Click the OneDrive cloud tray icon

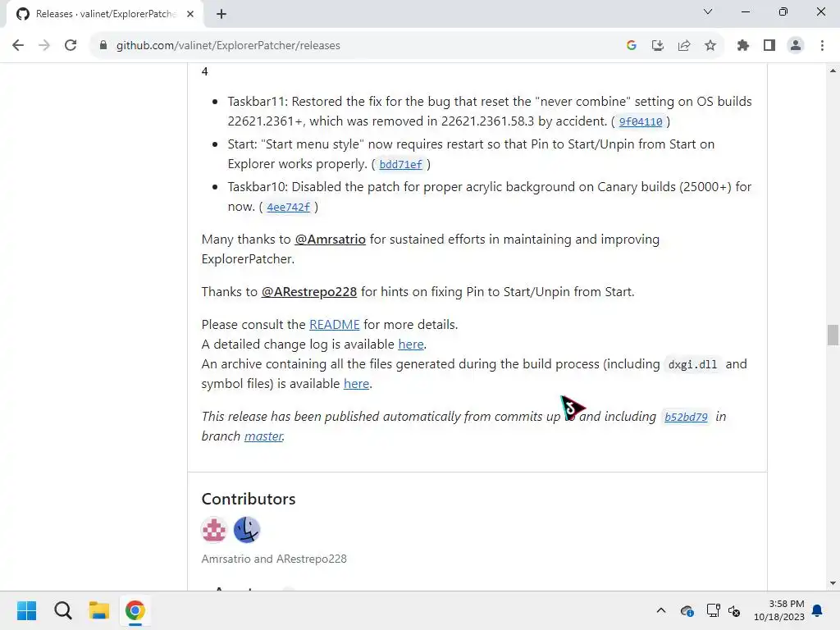pos(687,610)
